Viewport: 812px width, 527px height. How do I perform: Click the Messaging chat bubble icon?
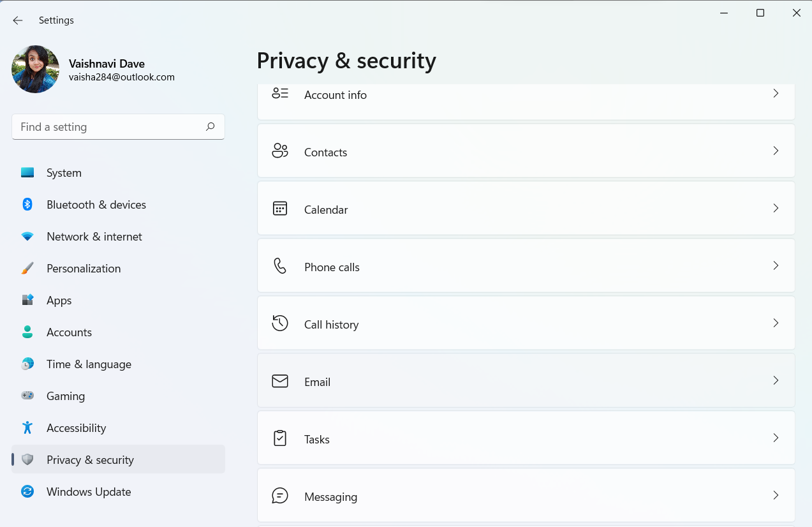point(280,496)
